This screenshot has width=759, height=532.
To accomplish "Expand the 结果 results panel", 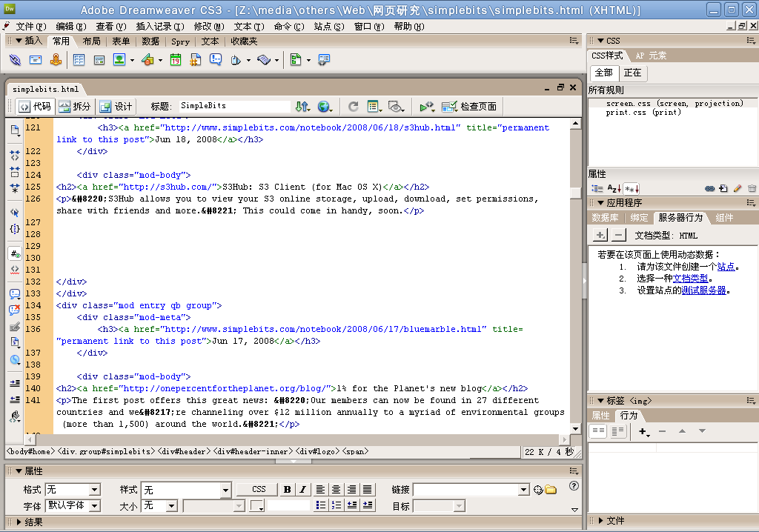I will [19, 522].
